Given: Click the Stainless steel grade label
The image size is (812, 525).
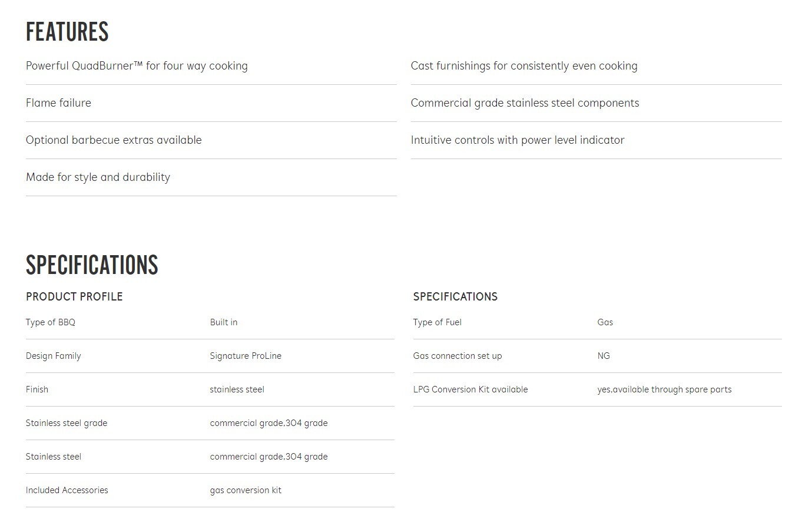Looking at the screenshot, I should (67, 423).
